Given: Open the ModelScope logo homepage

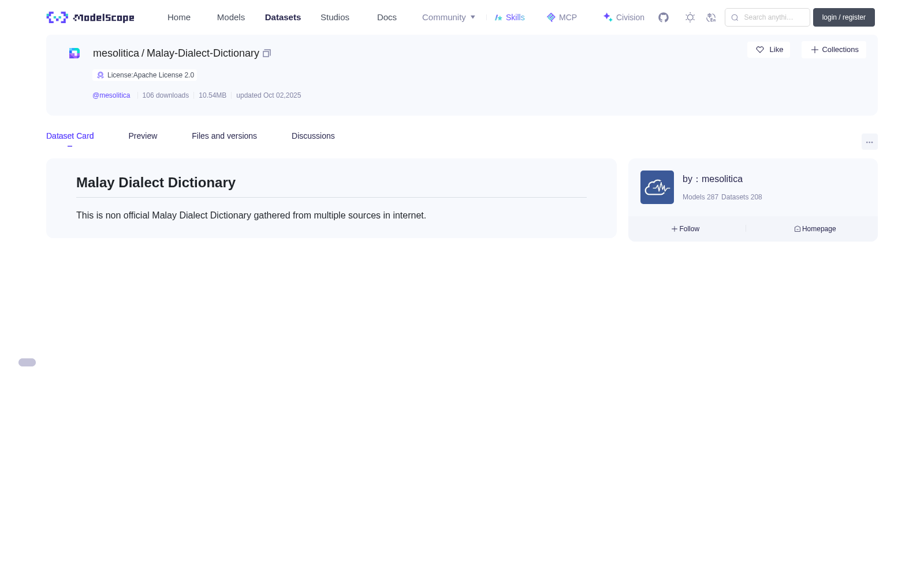Looking at the screenshot, I should click(90, 17).
